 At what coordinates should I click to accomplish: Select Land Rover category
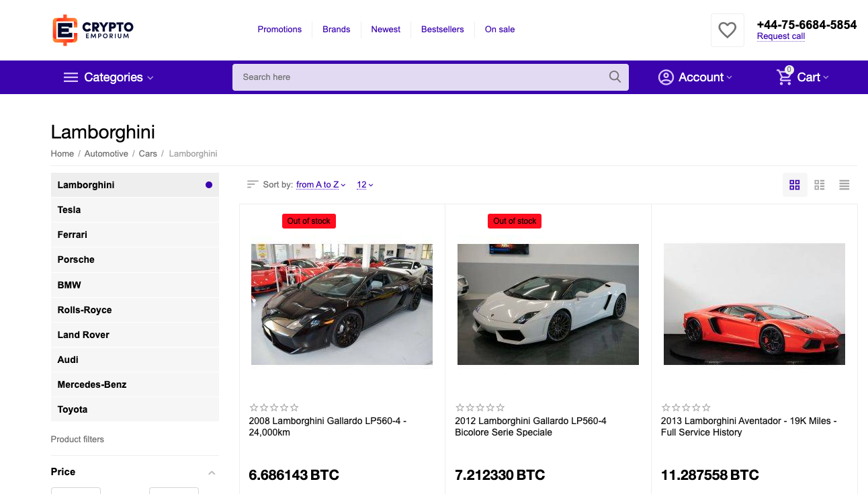[135, 335]
